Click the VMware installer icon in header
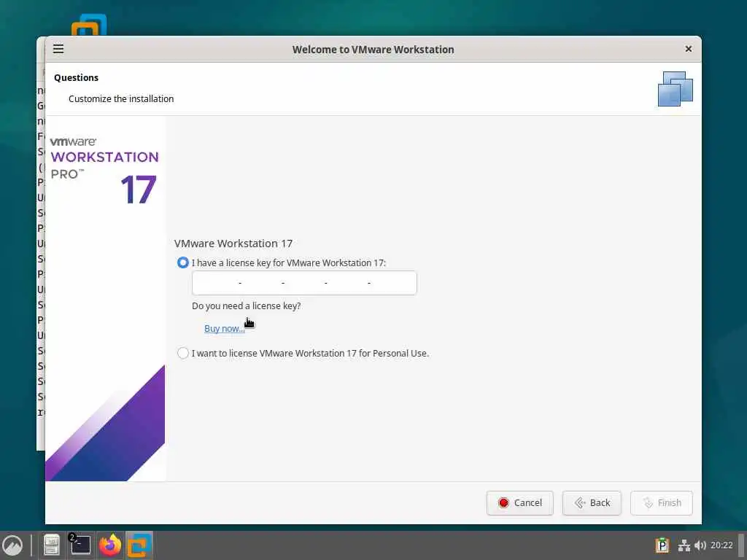 point(675,88)
